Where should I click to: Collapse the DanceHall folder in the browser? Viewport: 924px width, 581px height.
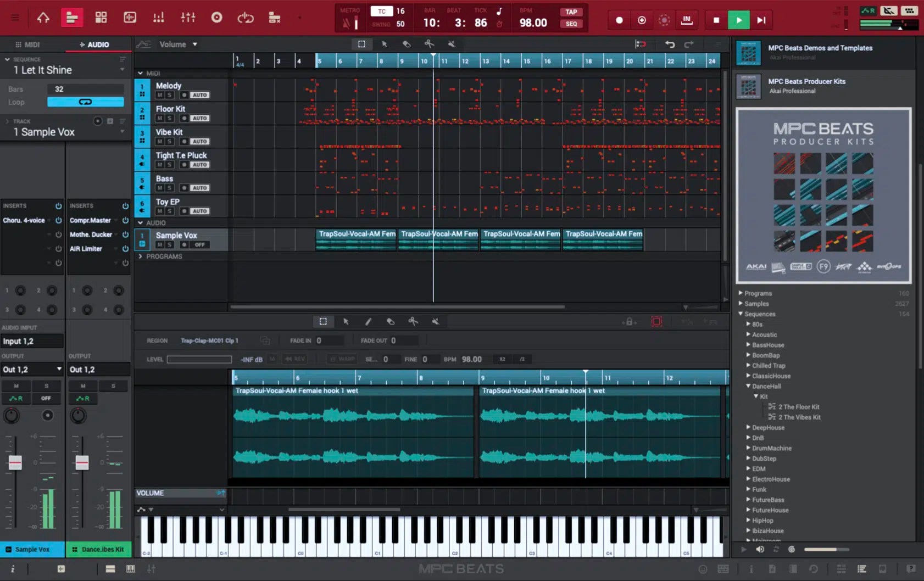(748, 386)
